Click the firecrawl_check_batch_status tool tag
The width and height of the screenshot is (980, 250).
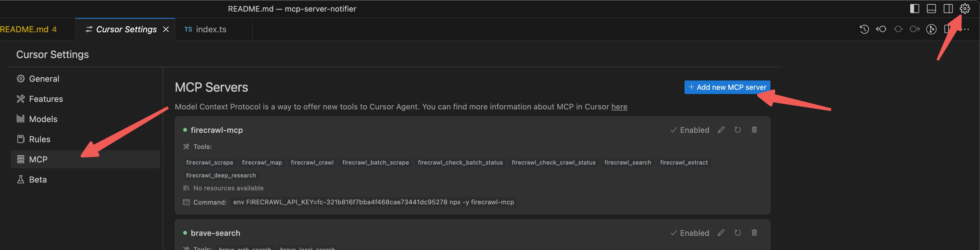pyautogui.click(x=460, y=162)
